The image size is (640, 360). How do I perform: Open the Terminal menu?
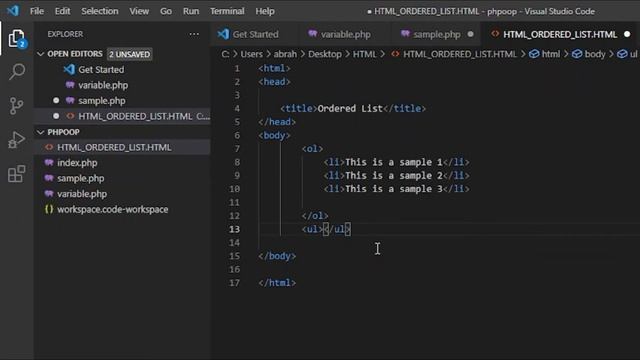tap(227, 11)
